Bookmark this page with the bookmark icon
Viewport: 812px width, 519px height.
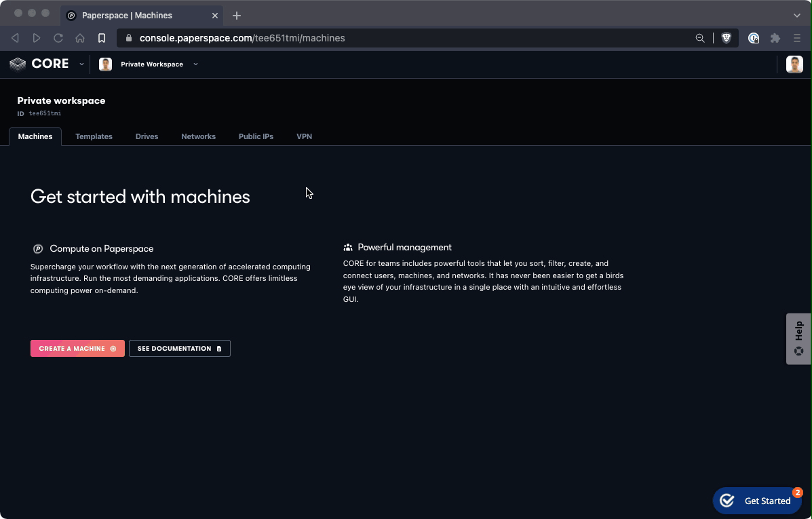pos(102,38)
